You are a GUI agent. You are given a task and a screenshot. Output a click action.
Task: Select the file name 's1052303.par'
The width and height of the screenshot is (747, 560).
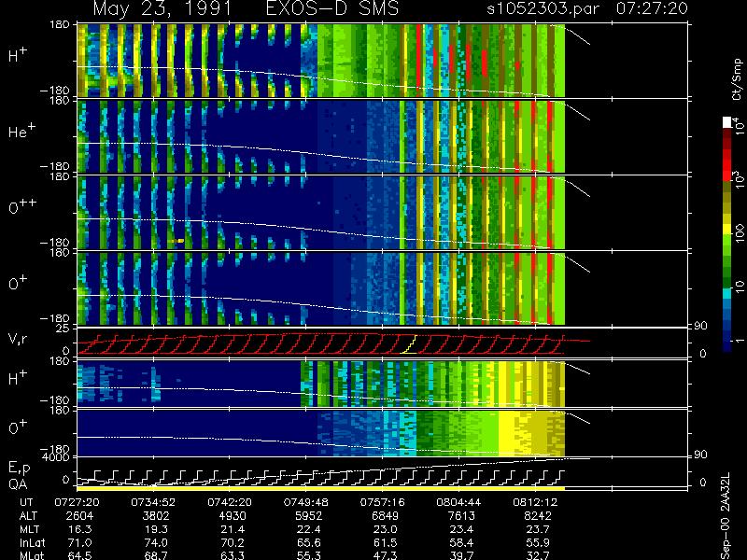click(x=545, y=8)
